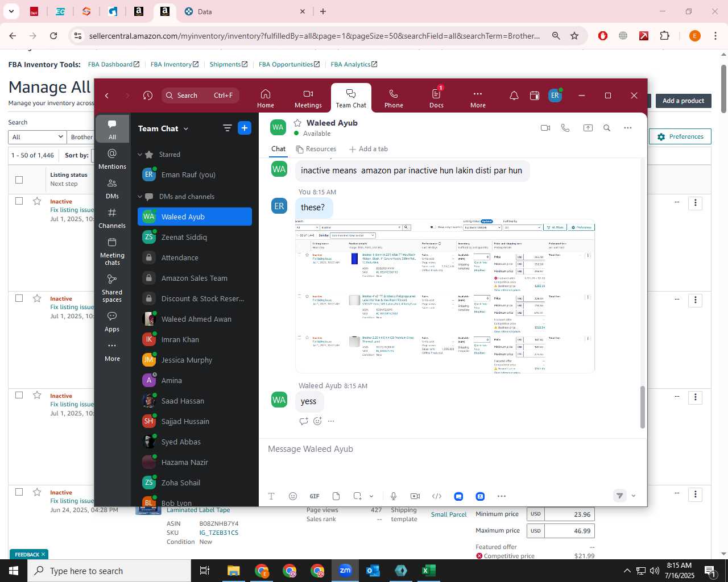The height and width of the screenshot is (582, 728).
Task: Open Zoom notifications bell
Action: [x=514, y=95]
